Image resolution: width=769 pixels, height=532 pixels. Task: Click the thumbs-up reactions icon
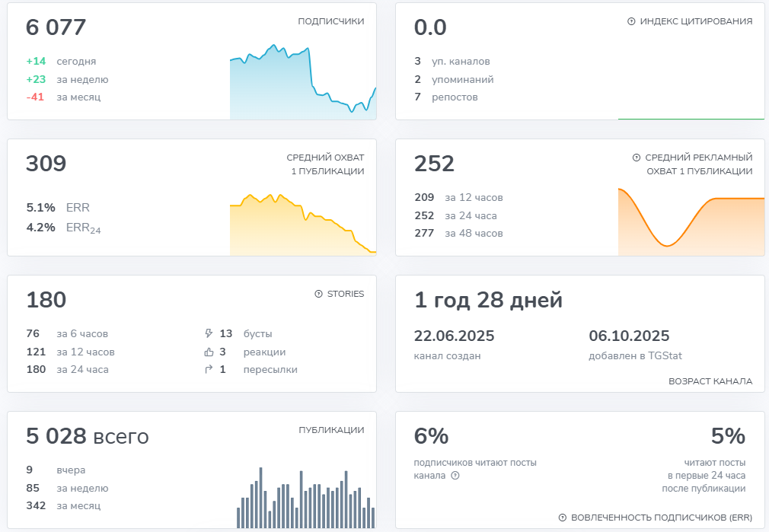tap(209, 352)
